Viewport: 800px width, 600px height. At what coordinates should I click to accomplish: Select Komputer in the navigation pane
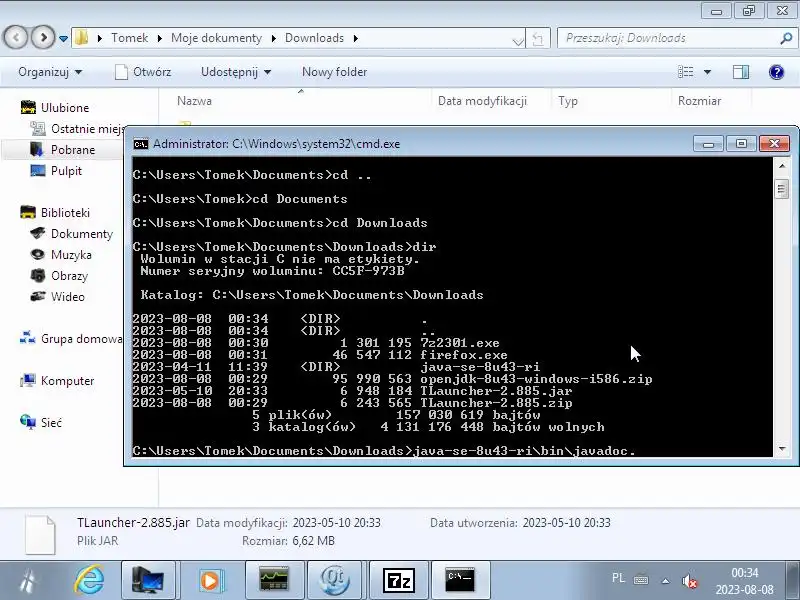pyautogui.click(x=57, y=381)
